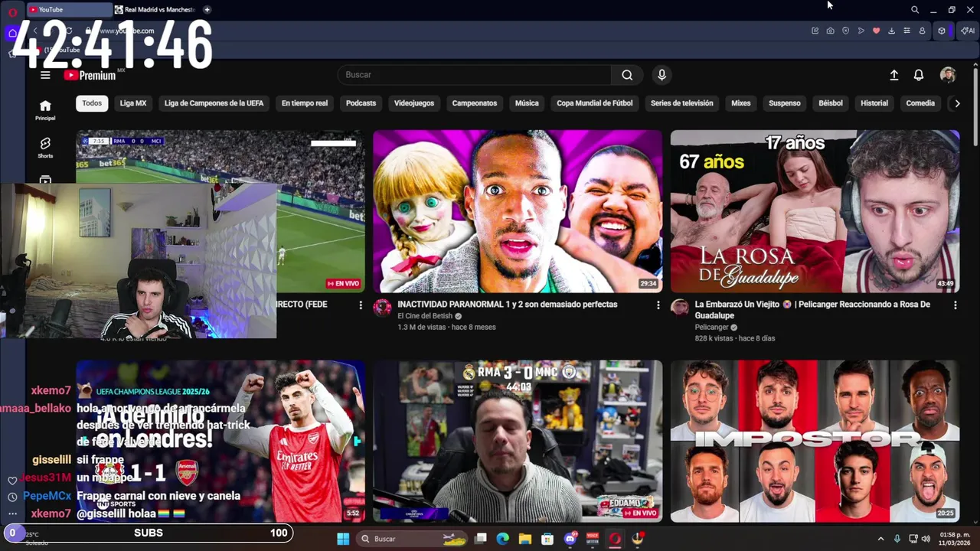Expand hidden system tray icons chevron

[x=880, y=539]
